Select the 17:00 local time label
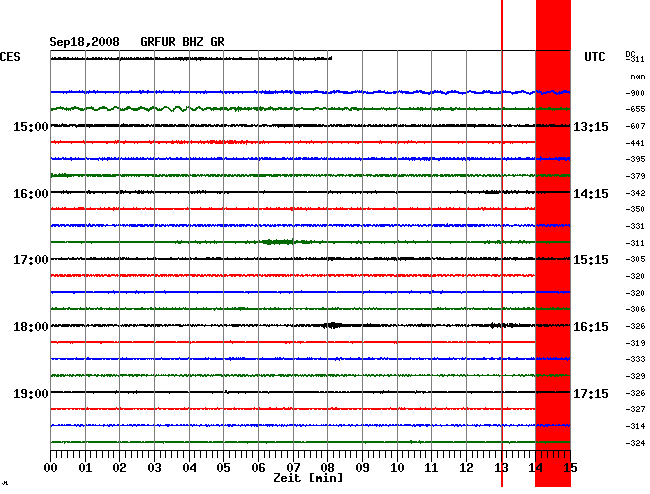Screen dimensions: 650x494 31,260
